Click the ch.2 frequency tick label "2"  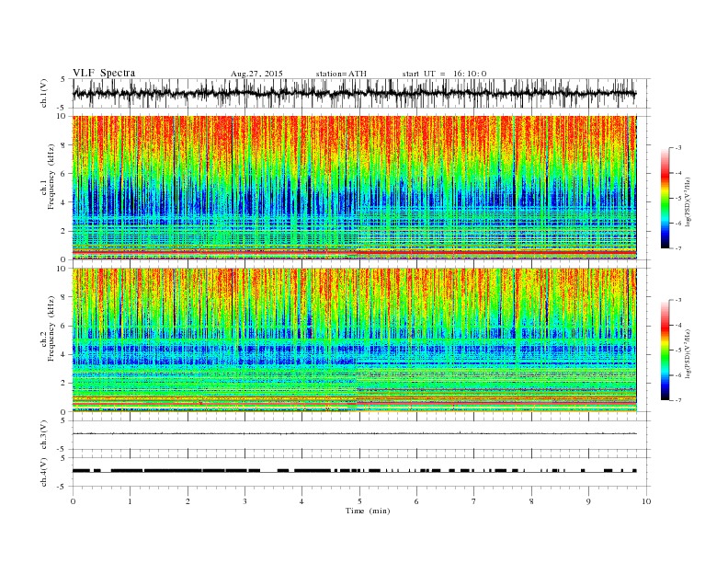pos(63,384)
